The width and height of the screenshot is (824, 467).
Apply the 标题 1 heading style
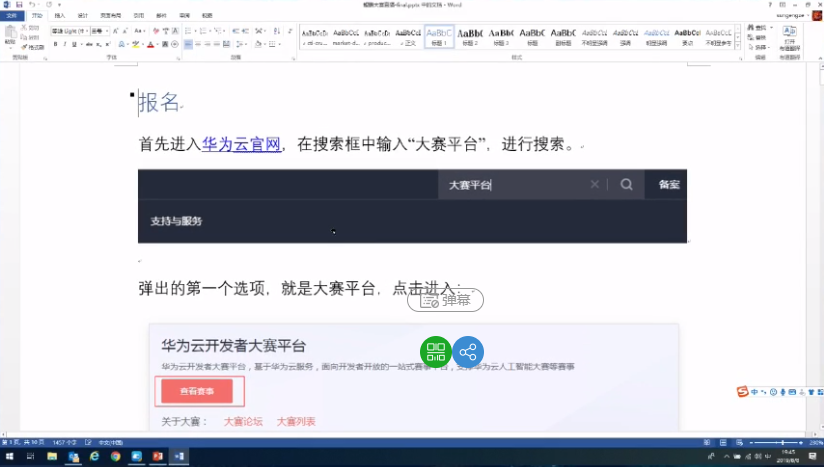(439, 37)
